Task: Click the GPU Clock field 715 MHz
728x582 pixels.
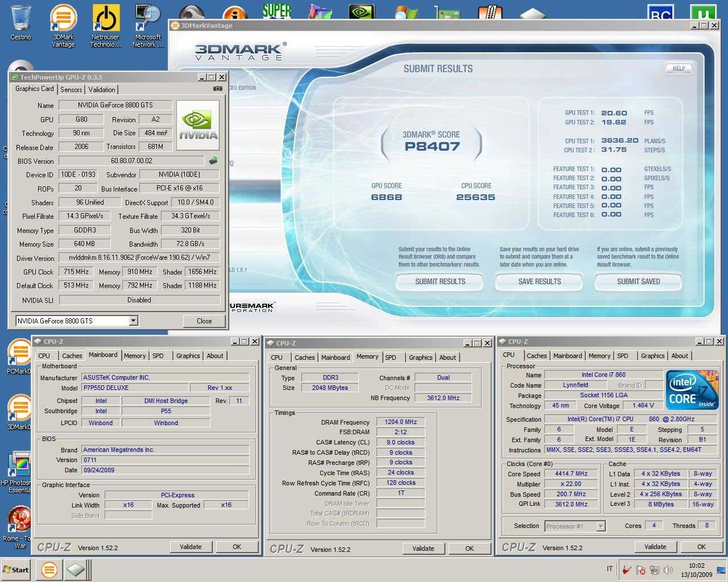Action: (76, 272)
